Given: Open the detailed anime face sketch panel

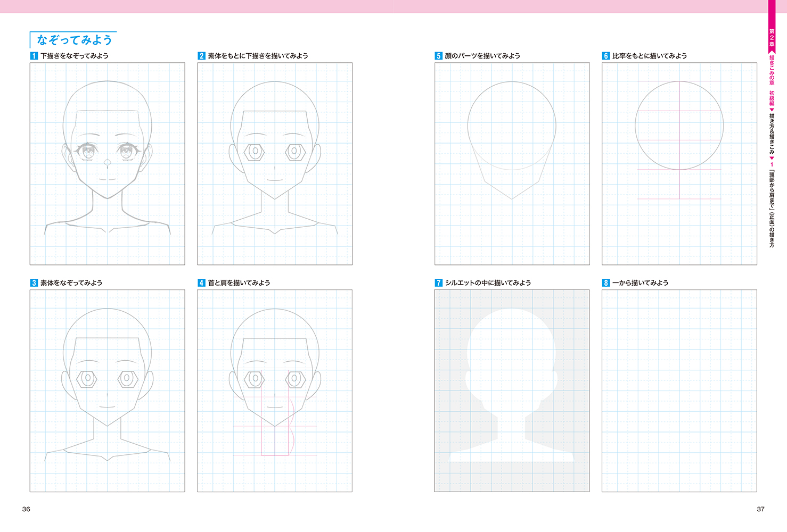Looking at the screenshot, I should click(107, 164).
